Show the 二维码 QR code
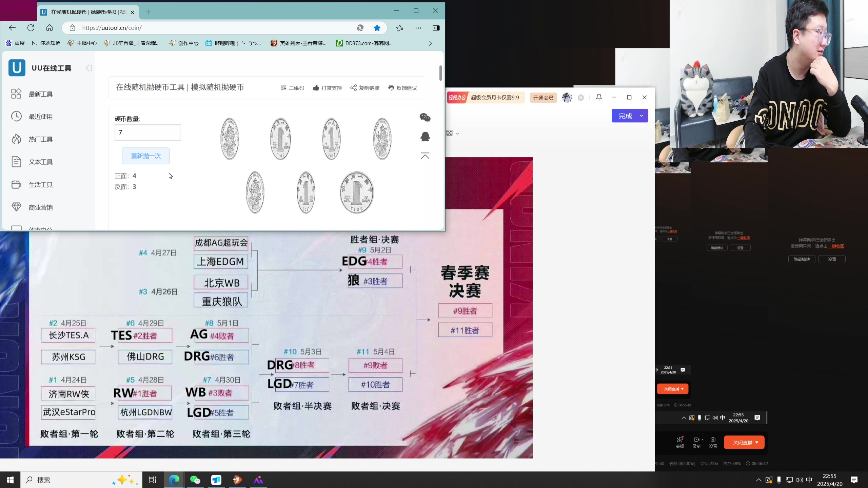 (x=292, y=88)
